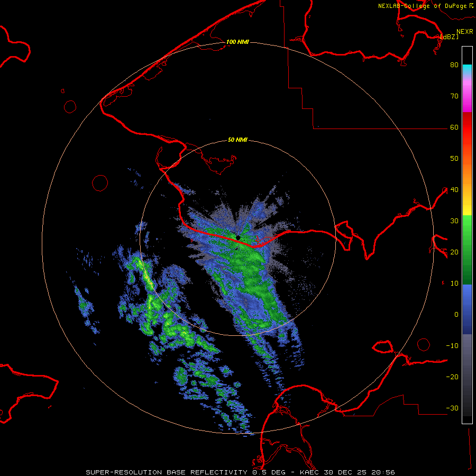Click the black radar site dot at center
The height and width of the screenshot is (476, 476).
pyautogui.click(x=238, y=237)
